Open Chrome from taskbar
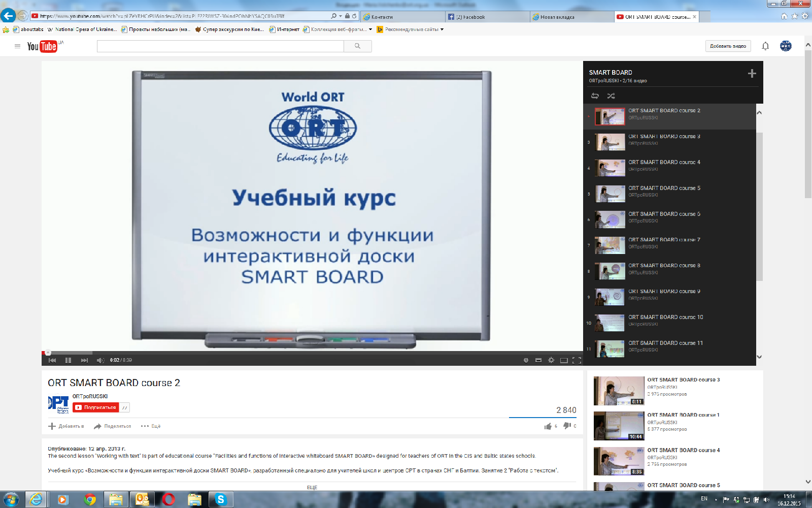This screenshot has height=508, width=812. 90,499
